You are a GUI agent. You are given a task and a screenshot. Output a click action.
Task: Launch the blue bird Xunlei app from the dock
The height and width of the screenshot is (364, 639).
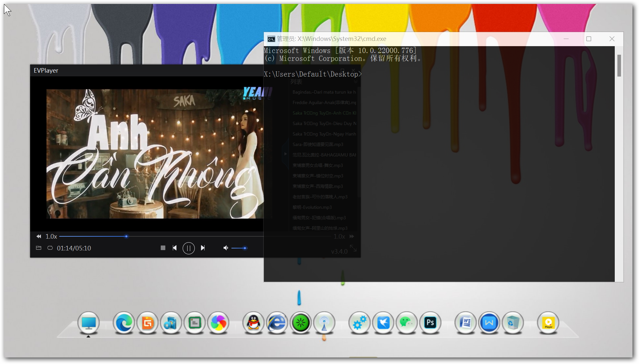383,323
